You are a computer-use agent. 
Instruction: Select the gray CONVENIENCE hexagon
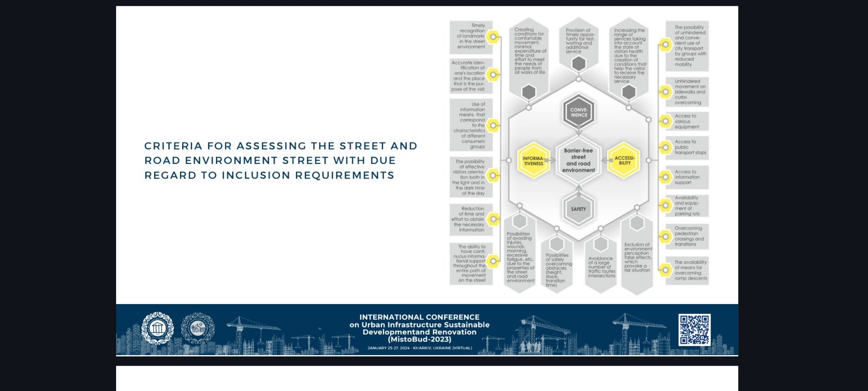pyautogui.click(x=579, y=112)
